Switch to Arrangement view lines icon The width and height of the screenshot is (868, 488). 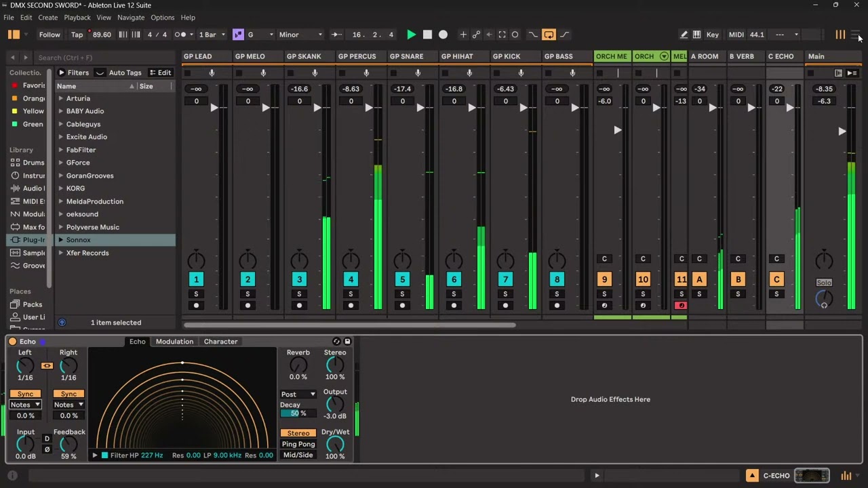[855, 35]
